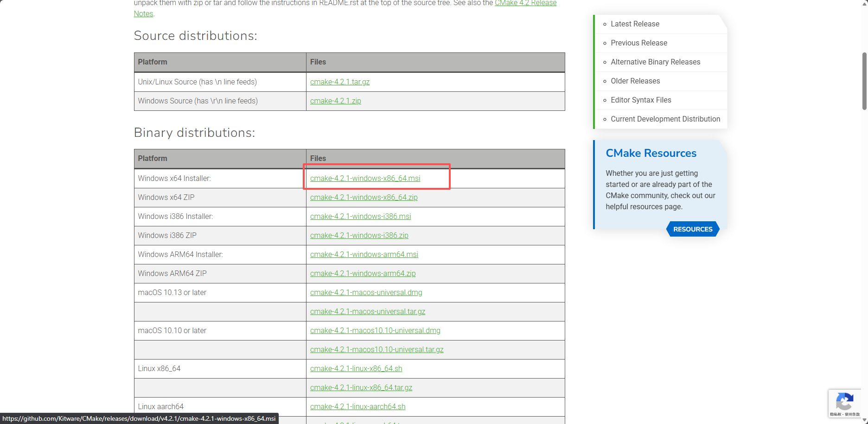Select 'Unix/Linux Source (has \n line feeds)' cell

pyautogui.click(x=220, y=82)
